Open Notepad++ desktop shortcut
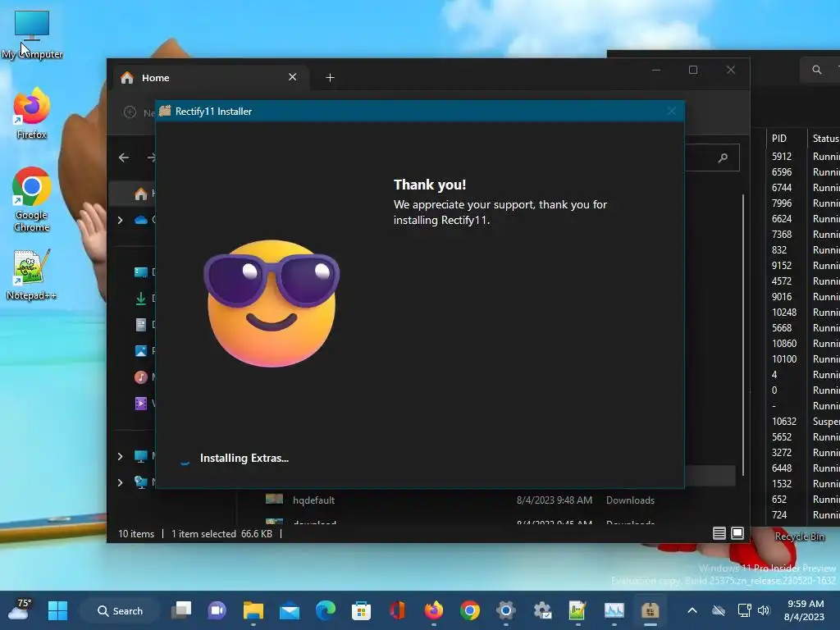This screenshot has width=840, height=630. pos(31,274)
